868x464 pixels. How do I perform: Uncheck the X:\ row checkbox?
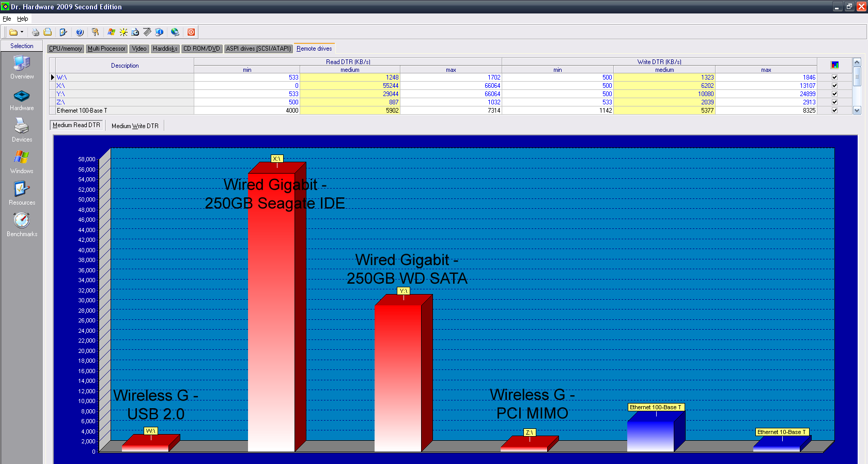point(834,86)
